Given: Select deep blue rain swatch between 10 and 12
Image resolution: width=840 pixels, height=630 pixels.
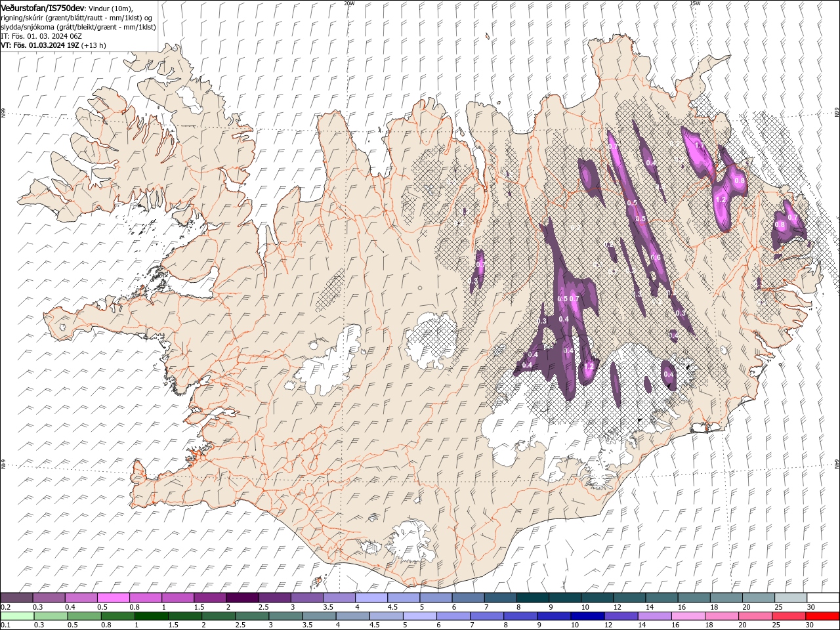Looking at the screenshot, I should 586,616.
